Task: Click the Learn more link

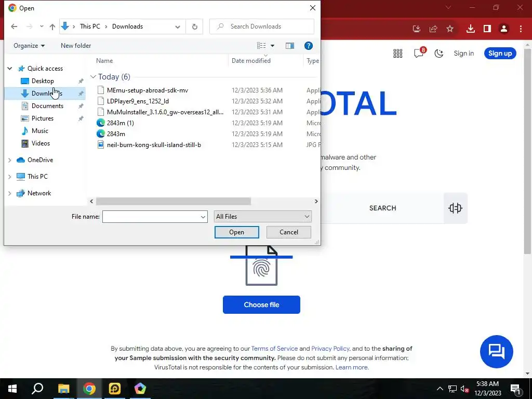Action: [352, 367]
